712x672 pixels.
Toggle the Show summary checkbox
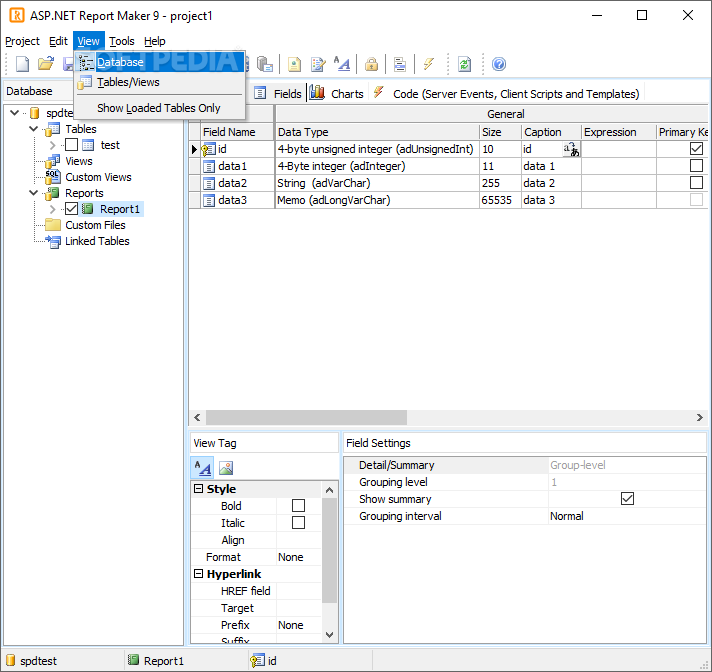point(627,499)
